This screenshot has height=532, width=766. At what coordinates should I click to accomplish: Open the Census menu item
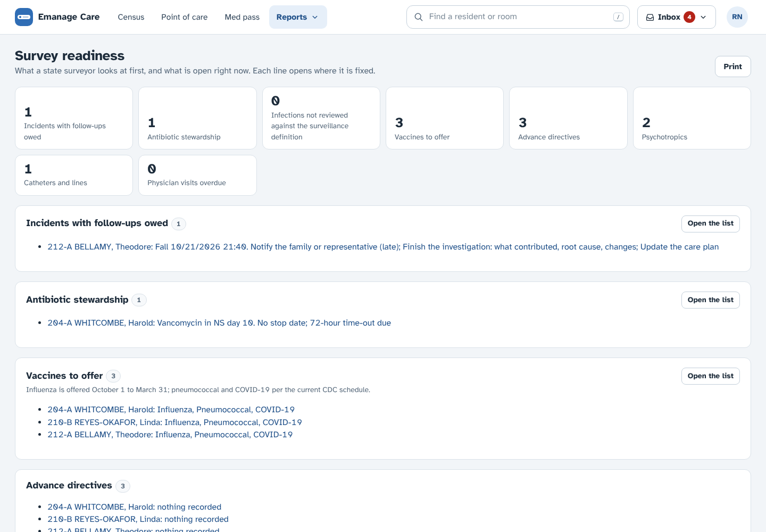click(x=131, y=17)
